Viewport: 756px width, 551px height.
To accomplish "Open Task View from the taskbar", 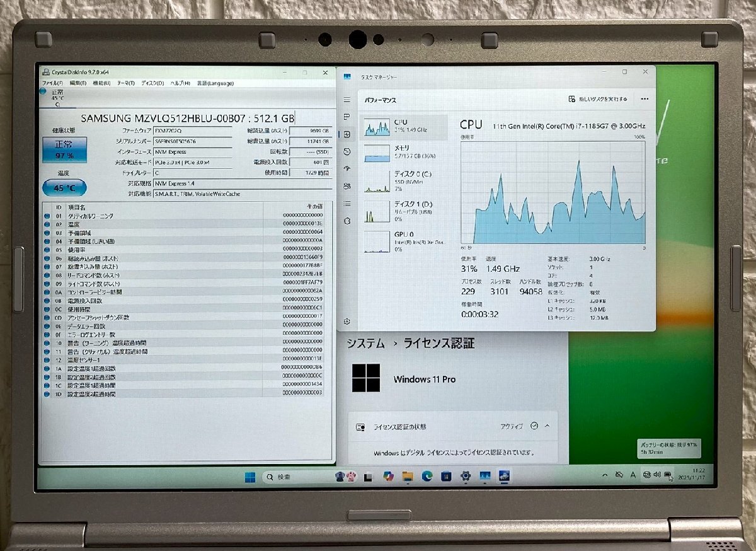I will coord(369,477).
